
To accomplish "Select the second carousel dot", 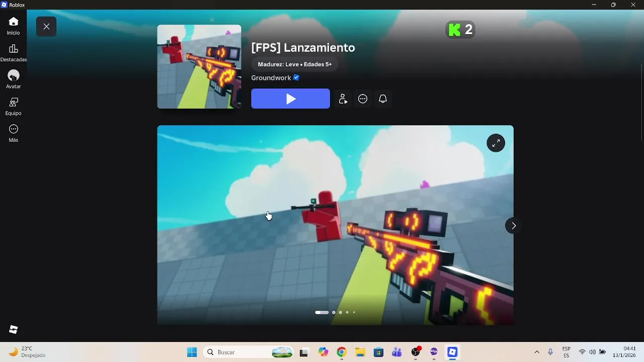I will [x=334, y=312].
